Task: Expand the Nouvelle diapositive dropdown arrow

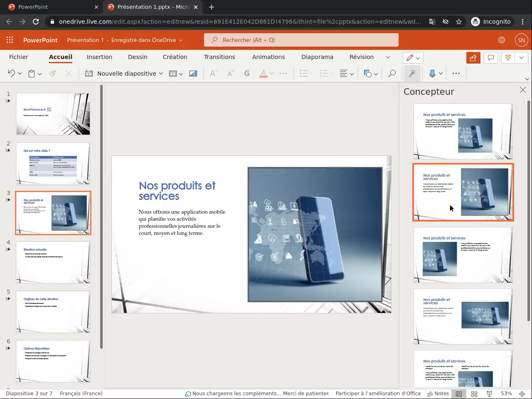Action: pyautogui.click(x=161, y=74)
